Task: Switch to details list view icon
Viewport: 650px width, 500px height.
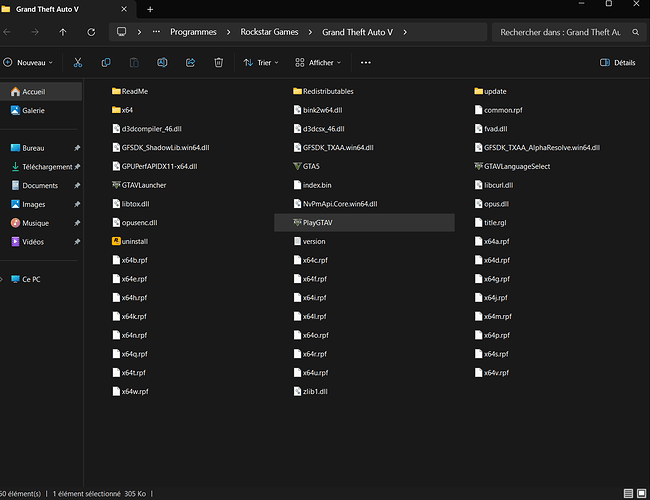Action: [628, 493]
